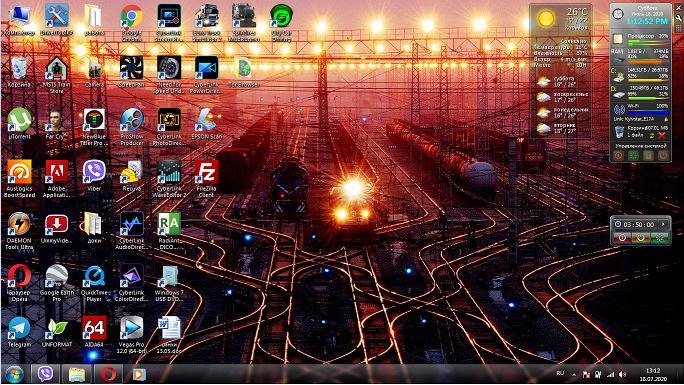
Task: Show hidden tray icons arrow
Action: pos(574,375)
